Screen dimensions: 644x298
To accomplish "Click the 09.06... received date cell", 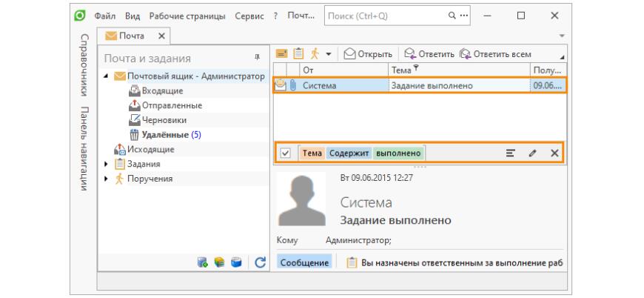I will (x=548, y=85).
